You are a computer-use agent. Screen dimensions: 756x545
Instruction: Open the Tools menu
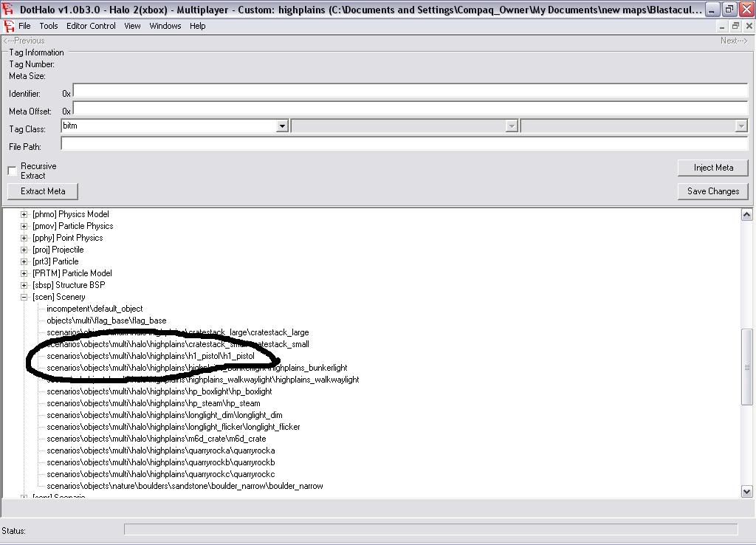(49, 26)
